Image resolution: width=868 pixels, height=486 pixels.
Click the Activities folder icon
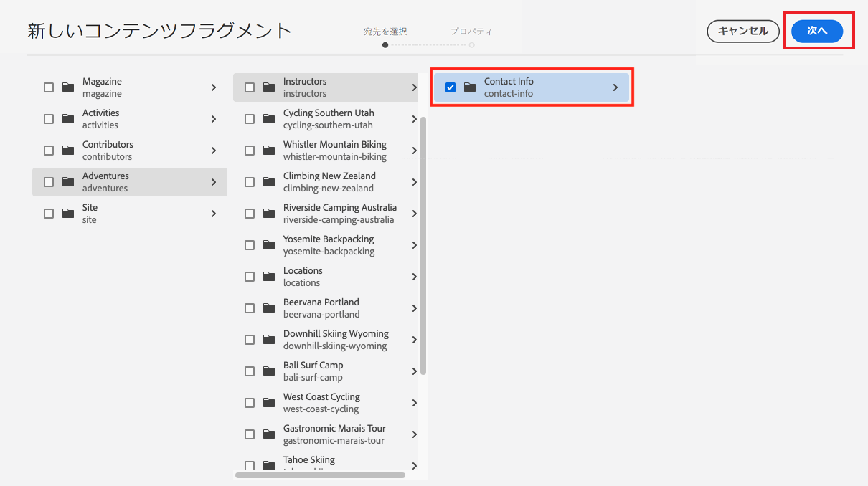click(x=68, y=119)
